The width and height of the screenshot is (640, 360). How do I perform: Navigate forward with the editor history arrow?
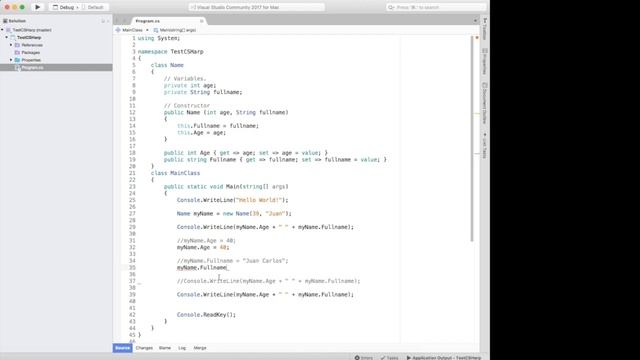[125, 21]
